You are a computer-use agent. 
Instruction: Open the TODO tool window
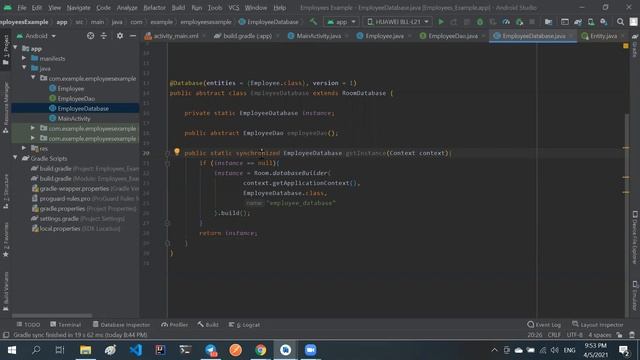(x=28, y=324)
